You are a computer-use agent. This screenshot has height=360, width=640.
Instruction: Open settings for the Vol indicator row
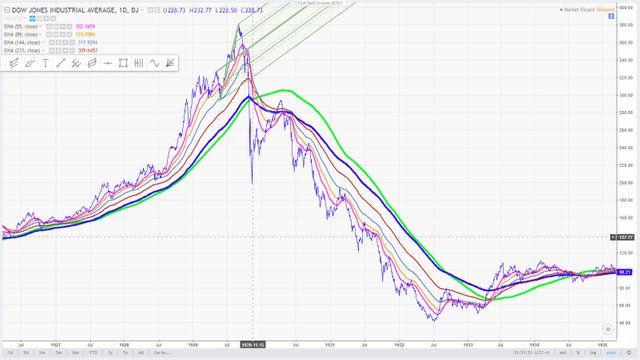[39, 18]
